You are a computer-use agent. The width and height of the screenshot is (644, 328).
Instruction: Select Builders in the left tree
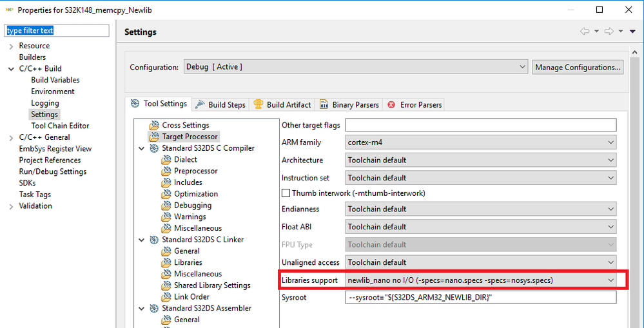(x=32, y=57)
